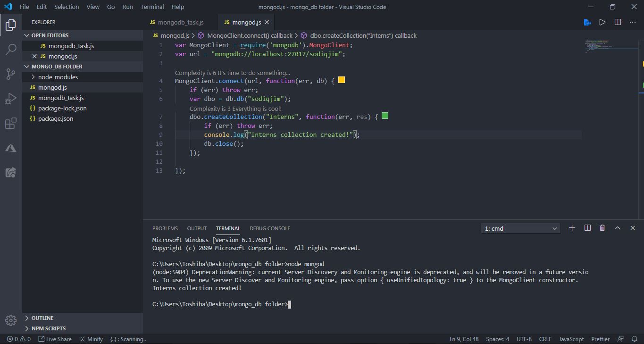Switch to the Output panel tab
The height and width of the screenshot is (344, 644).
(197, 228)
